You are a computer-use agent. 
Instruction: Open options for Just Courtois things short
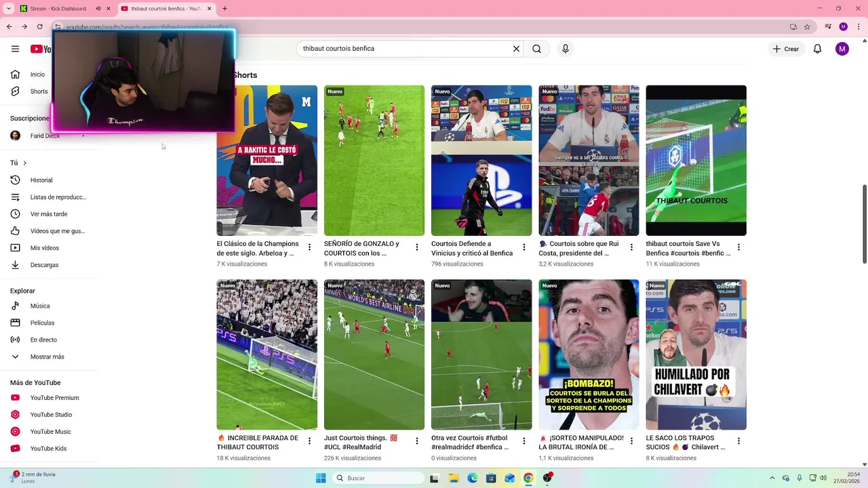(416, 441)
